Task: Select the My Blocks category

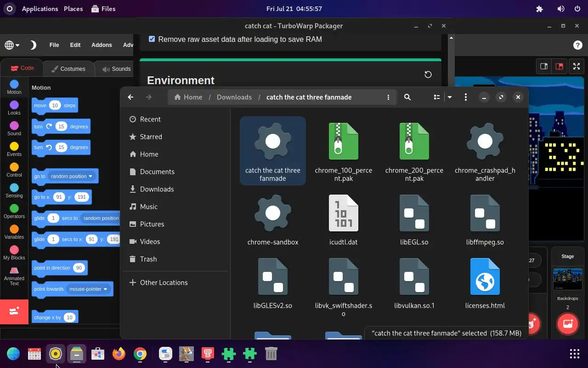Action: coord(14,253)
